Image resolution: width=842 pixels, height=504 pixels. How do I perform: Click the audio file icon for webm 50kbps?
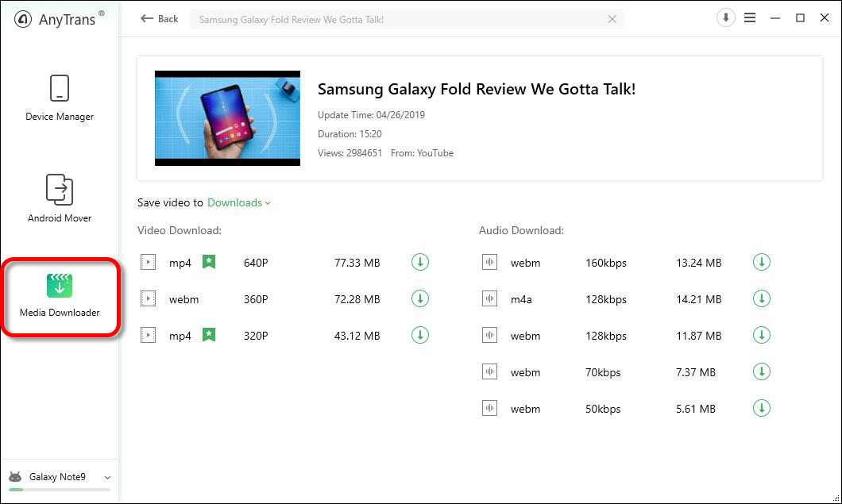pyautogui.click(x=490, y=409)
